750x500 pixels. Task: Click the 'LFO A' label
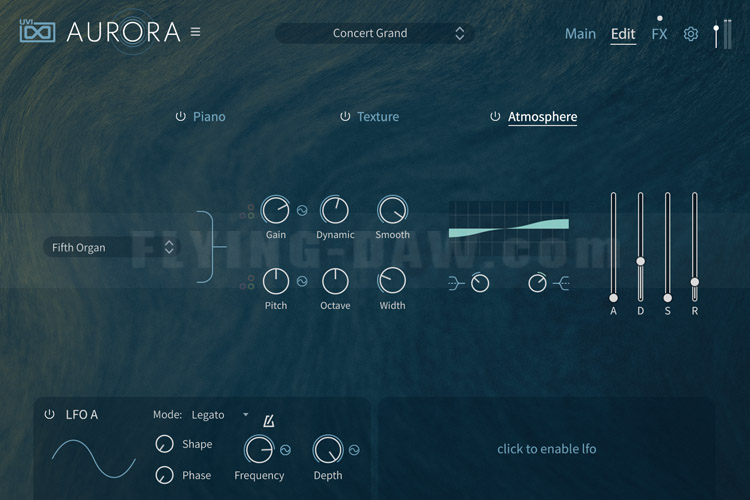pos(82,415)
